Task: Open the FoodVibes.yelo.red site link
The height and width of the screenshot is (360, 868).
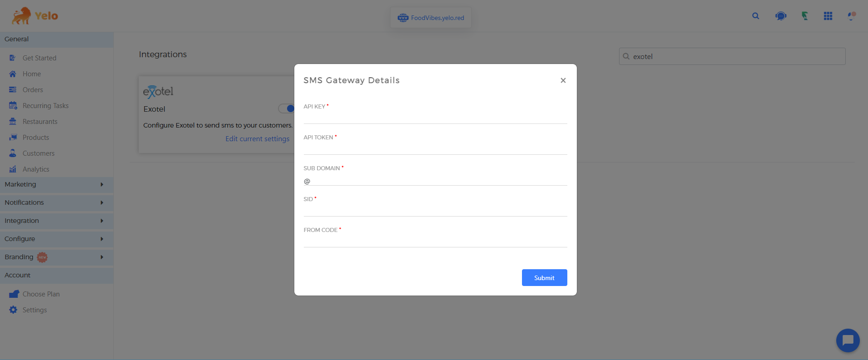Action: [431, 18]
